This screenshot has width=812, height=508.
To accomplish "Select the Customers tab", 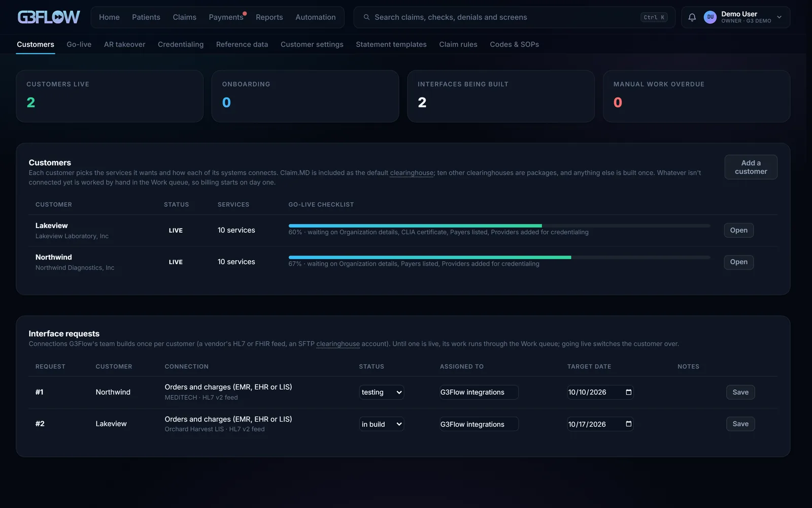I will [36, 44].
